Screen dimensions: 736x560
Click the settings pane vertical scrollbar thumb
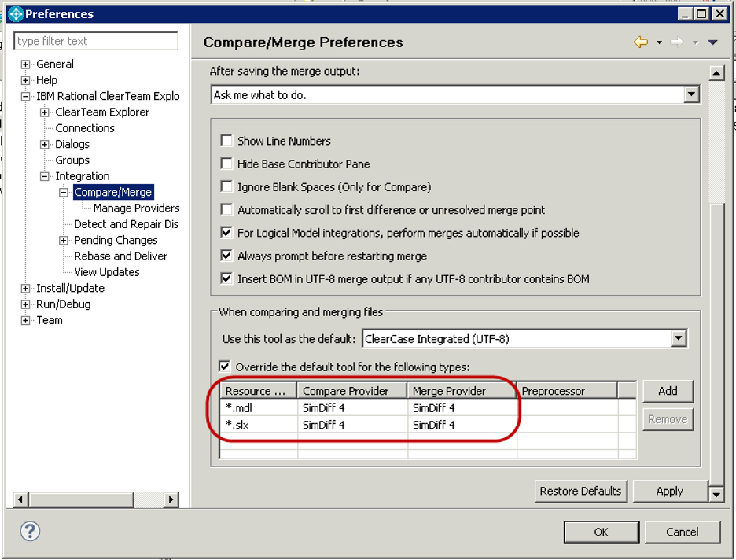pos(716,344)
